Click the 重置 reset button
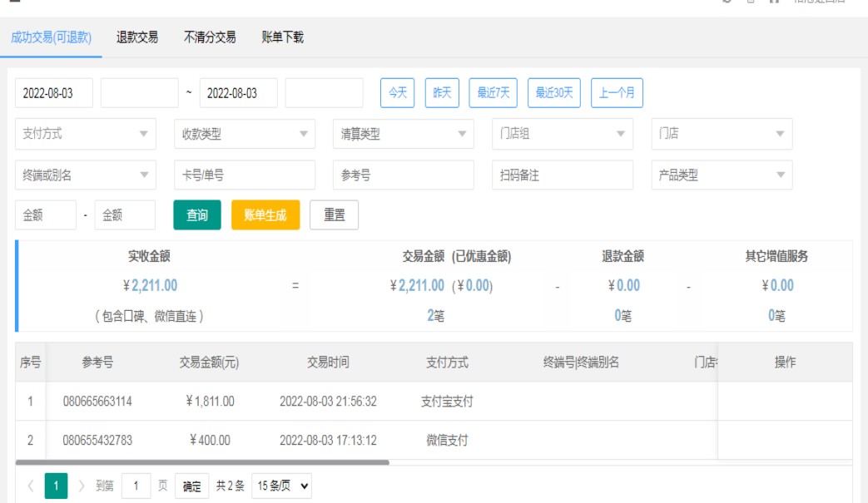This screenshot has width=868, height=503. pyautogui.click(x=334, y=215)
